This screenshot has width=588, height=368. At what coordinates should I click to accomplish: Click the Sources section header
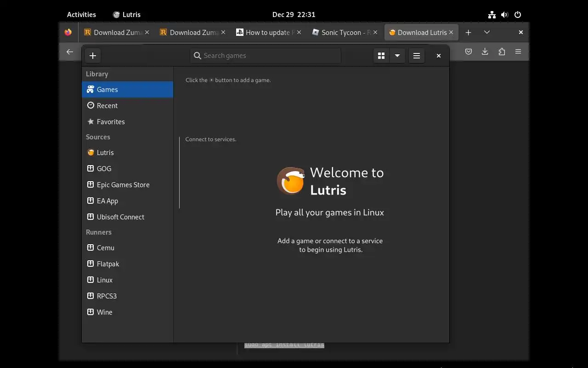(x=98, y=137)
